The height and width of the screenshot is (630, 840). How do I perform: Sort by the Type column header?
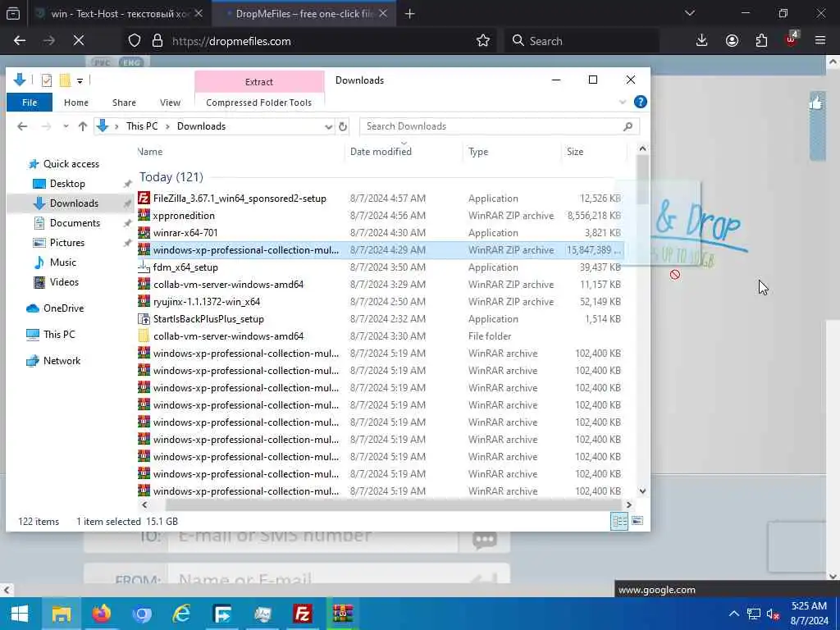click(512, 152)
